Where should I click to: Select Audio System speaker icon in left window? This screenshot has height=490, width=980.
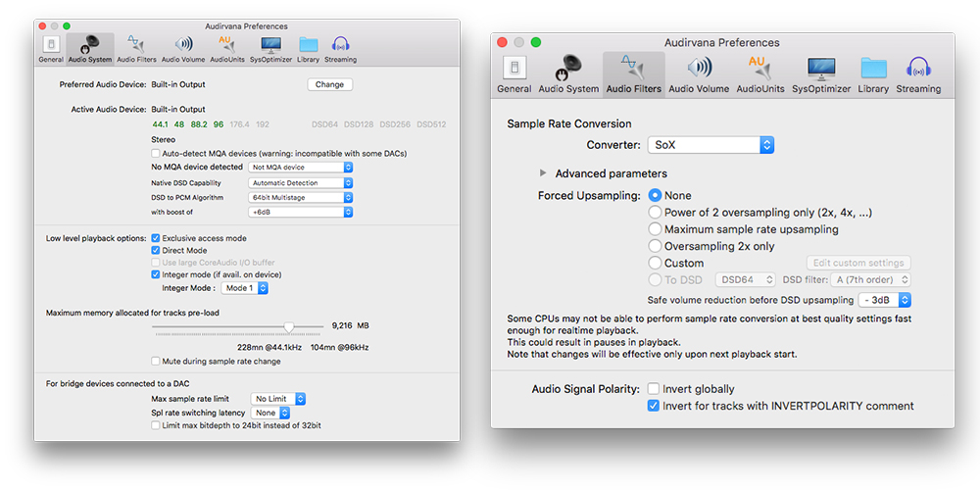90,44
